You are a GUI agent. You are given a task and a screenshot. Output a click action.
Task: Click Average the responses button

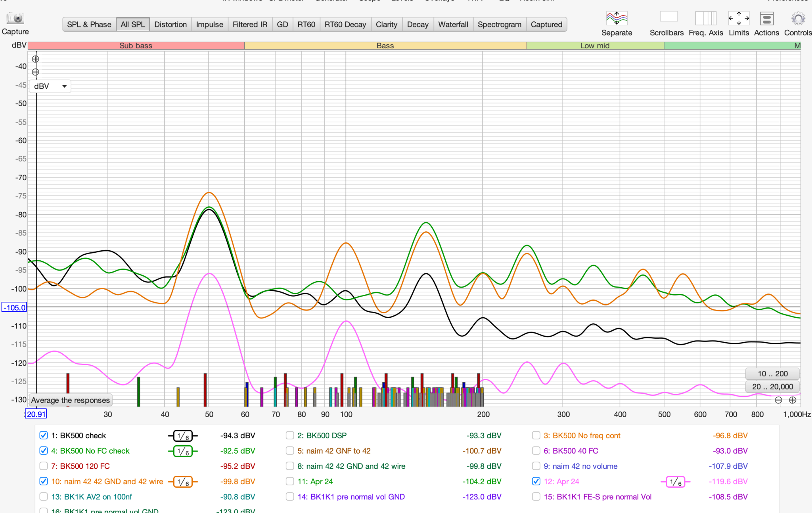pyautogui.click(x=71, y=400)
